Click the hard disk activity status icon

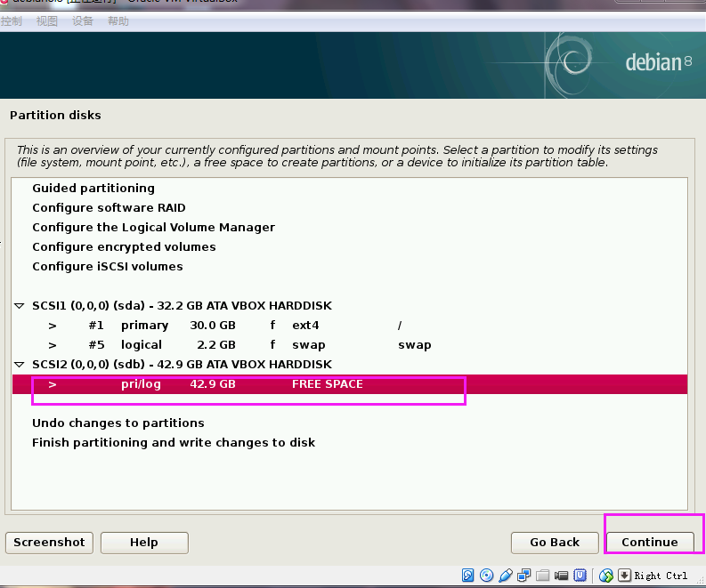coord(468,576)
